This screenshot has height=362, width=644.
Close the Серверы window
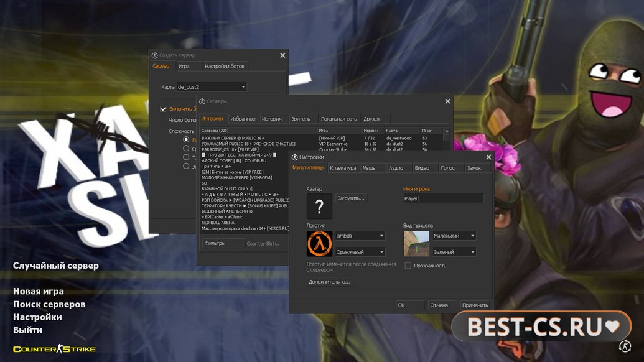point(447,101)
